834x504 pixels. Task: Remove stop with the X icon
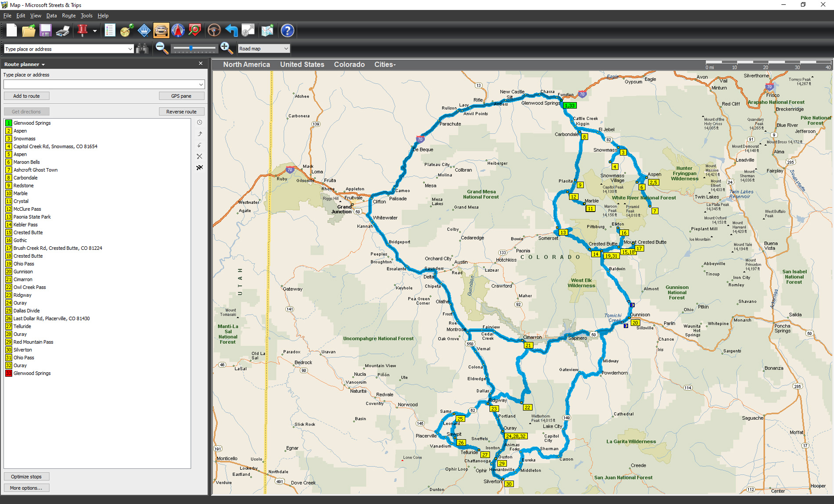[200, 156]
